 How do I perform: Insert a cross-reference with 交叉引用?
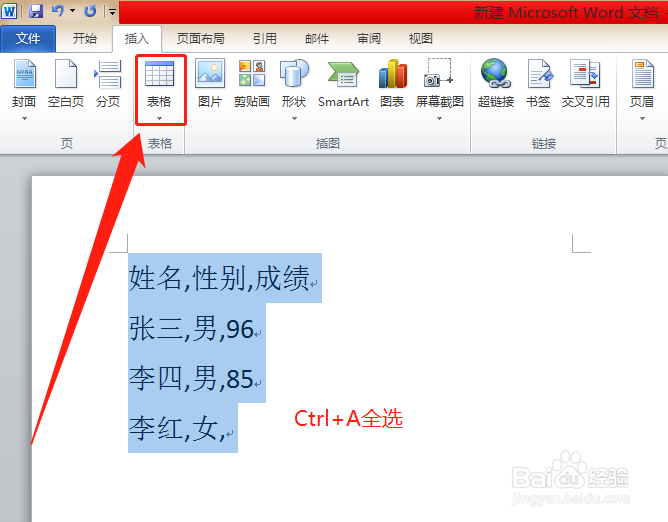(585, 83)
